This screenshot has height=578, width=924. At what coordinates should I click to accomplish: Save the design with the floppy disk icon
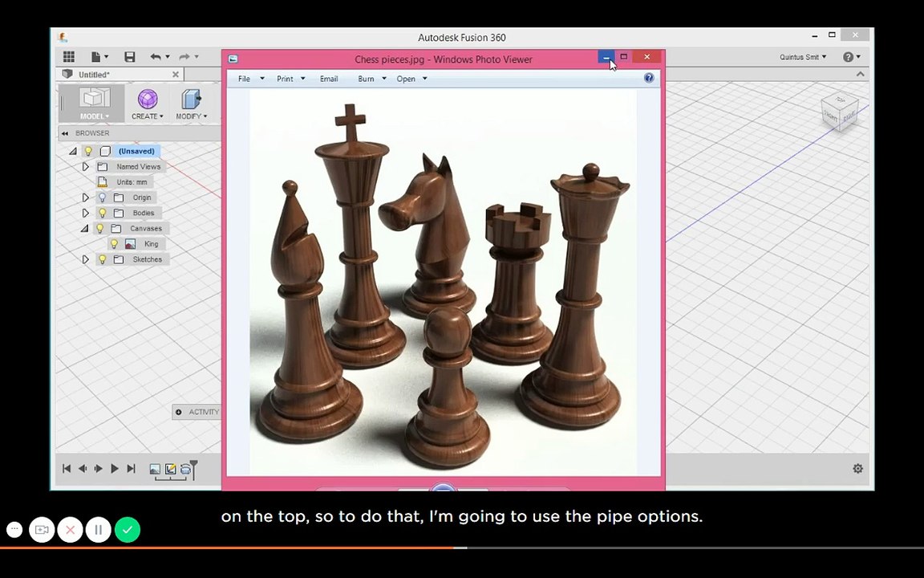130,57
